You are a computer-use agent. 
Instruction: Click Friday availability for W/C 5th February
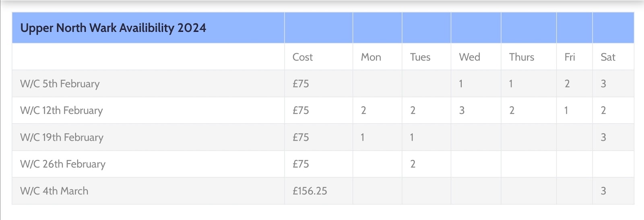(x=567, y=84)
